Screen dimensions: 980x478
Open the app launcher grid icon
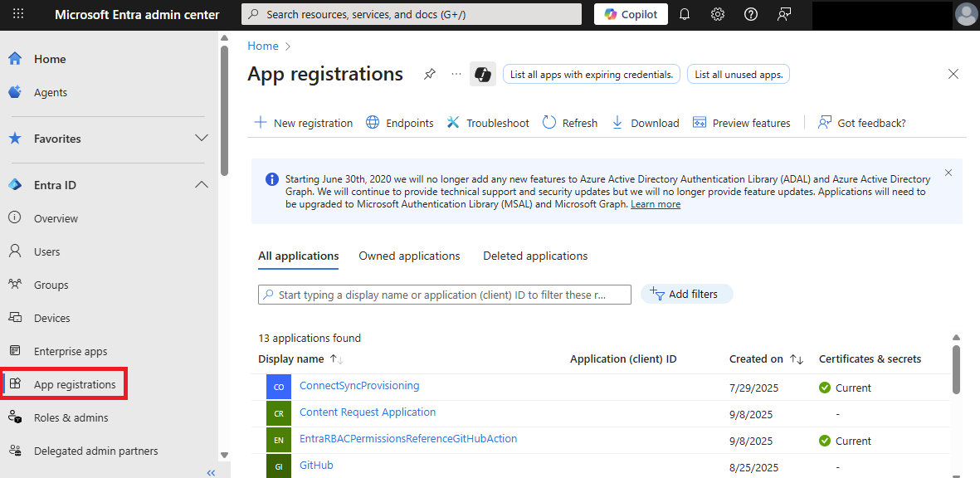[x=18, y=14]
